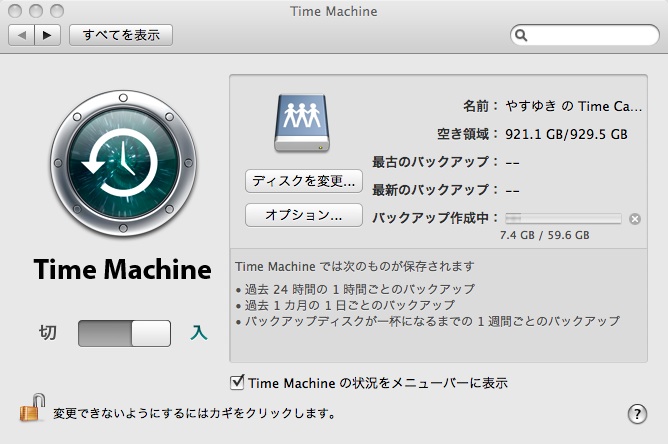The image size is (668, 444).
Task: Focus the search input field
Action: (x=584, y=35)
